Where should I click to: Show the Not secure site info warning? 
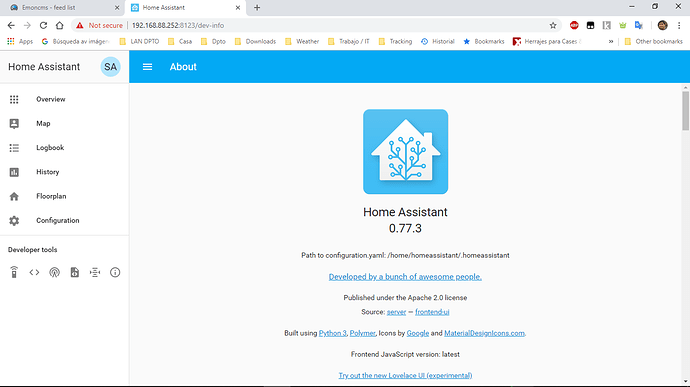click(99, 26)
